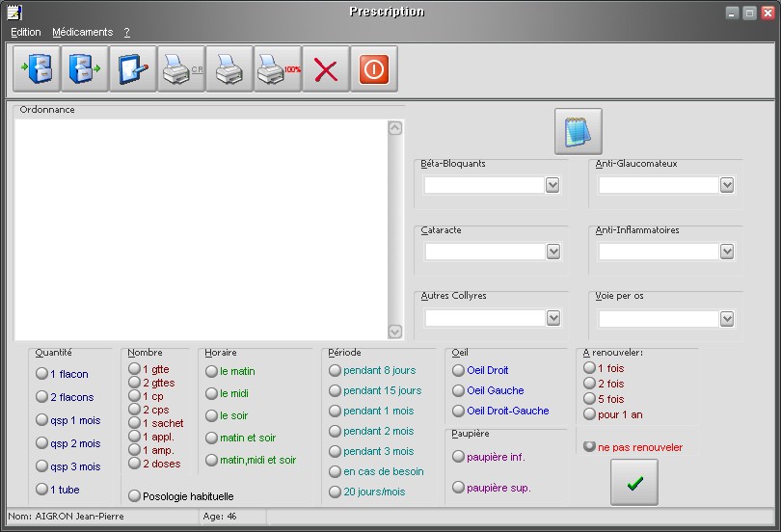Click the import into file cabinet icon

[x=37, y=69]
